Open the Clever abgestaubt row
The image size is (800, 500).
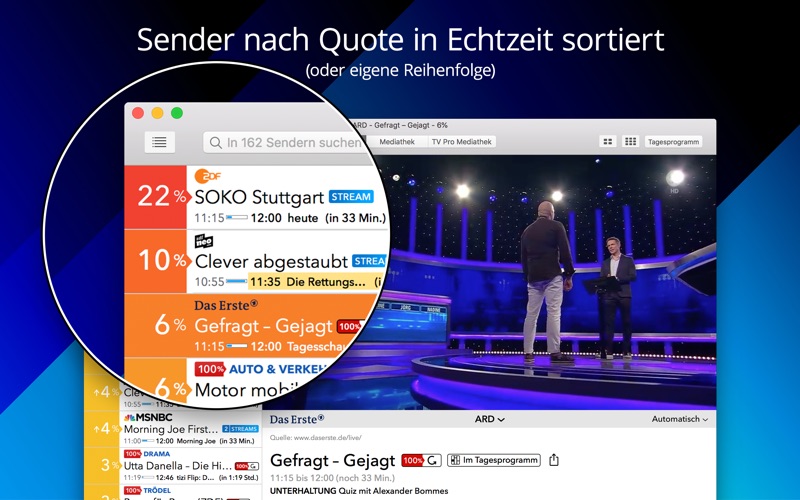click(258, 261)
